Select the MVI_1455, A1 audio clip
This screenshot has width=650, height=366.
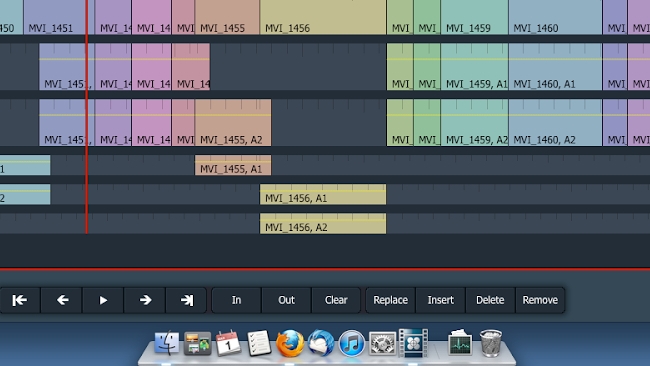[233, 165]
